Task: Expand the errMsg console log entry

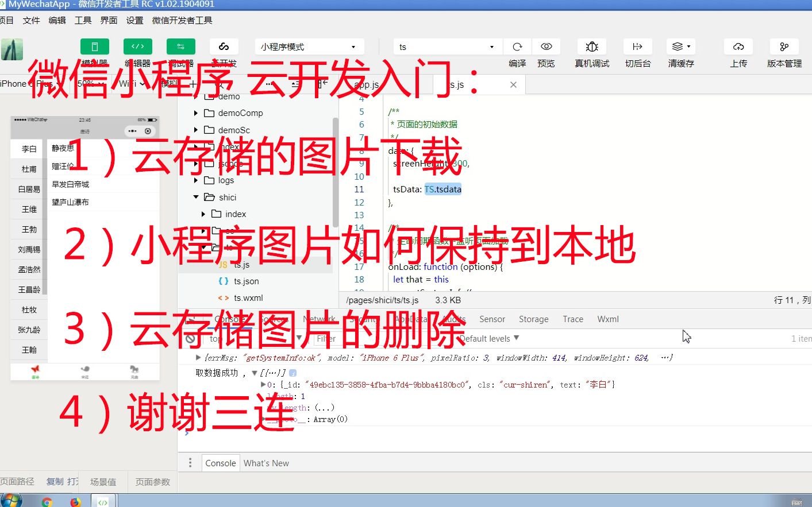Action: point(198,358)
